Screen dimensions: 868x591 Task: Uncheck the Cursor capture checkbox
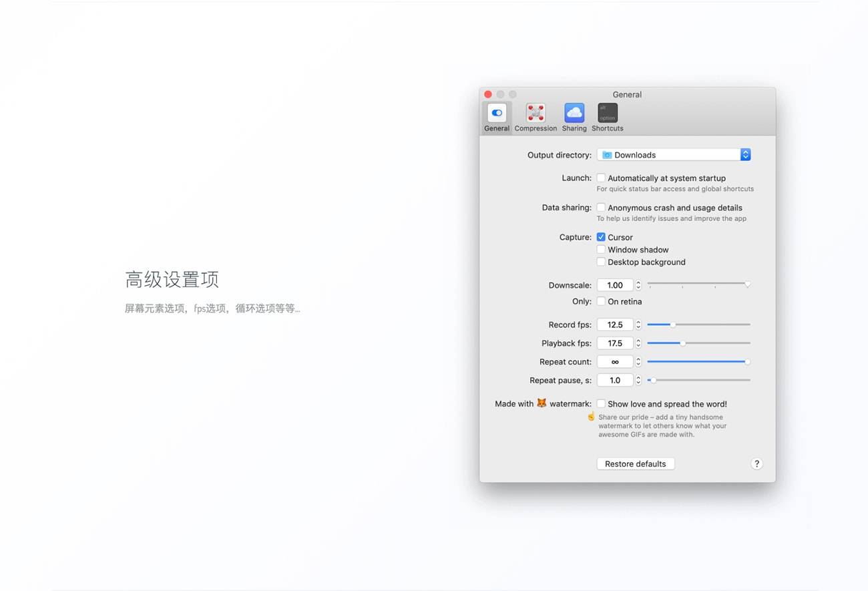tap(601, 237)
